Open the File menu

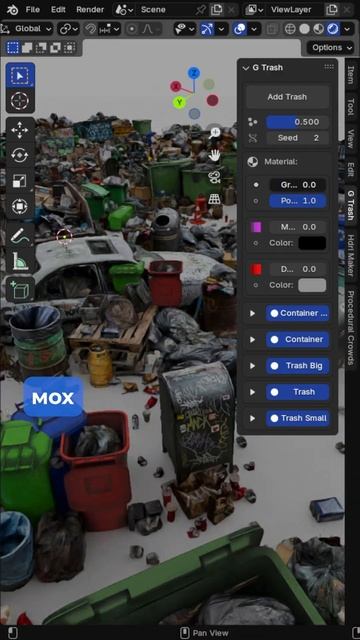[x=33, y=9]
